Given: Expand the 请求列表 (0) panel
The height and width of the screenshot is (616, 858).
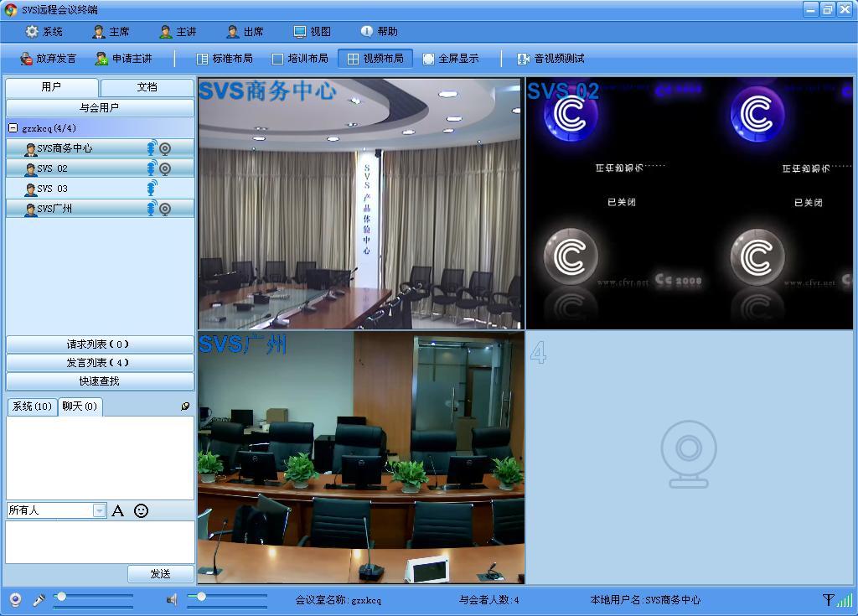Looking at the screenshot, I should pyautogui.click(x=100, y=344).
